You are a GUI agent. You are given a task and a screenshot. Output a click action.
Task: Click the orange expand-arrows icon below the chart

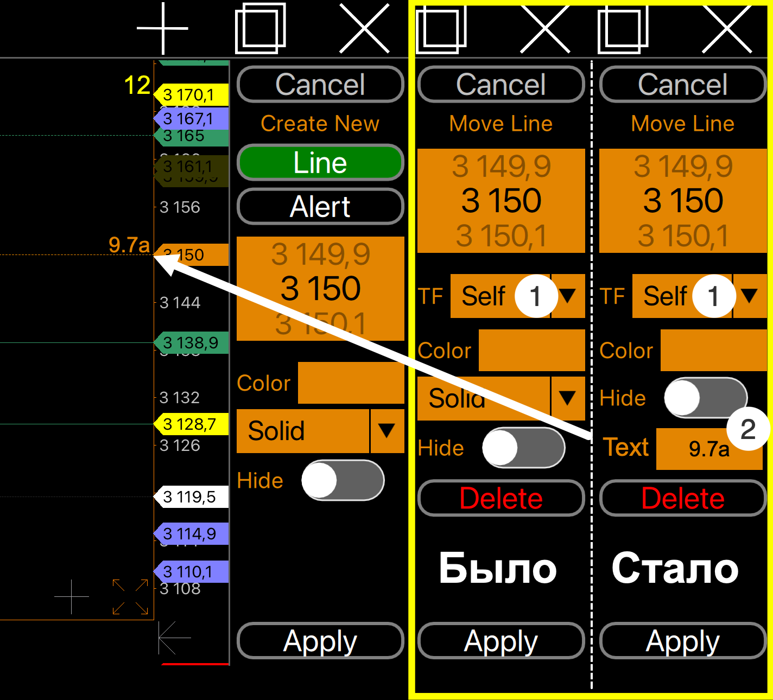click(130, 597)
